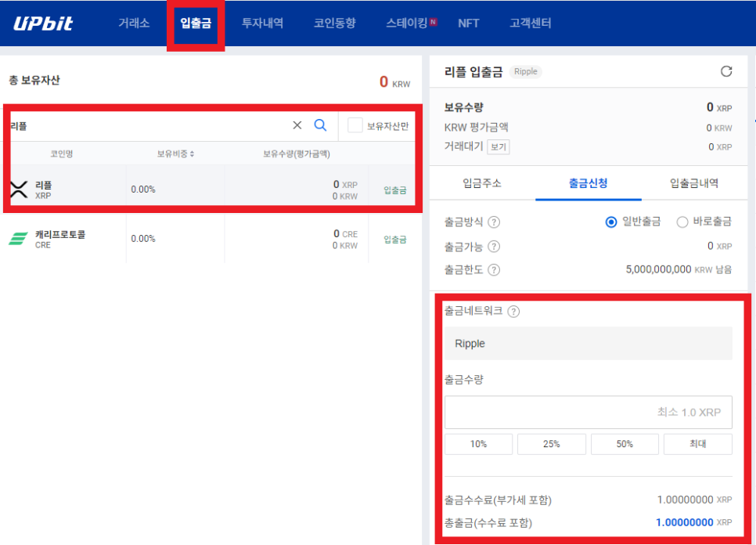This screenshot has height=545, width=756.
Task: Click the 보유수량(평가금액) column header
Action: click(297, 153)
